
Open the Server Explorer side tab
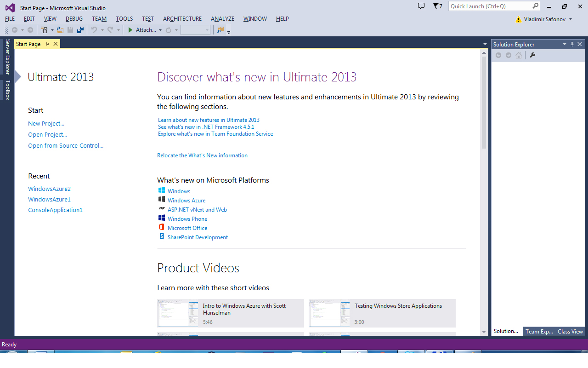(7, 57)
